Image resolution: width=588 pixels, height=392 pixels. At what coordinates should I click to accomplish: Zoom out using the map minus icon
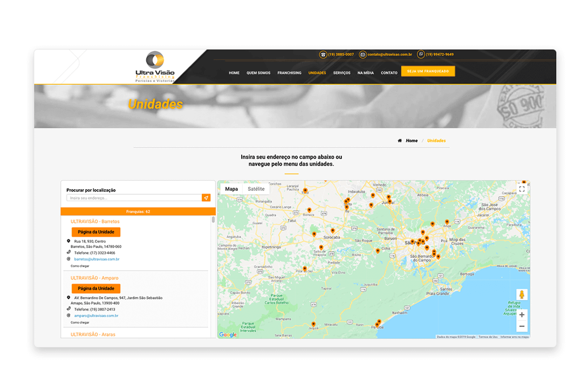[522, 326]
